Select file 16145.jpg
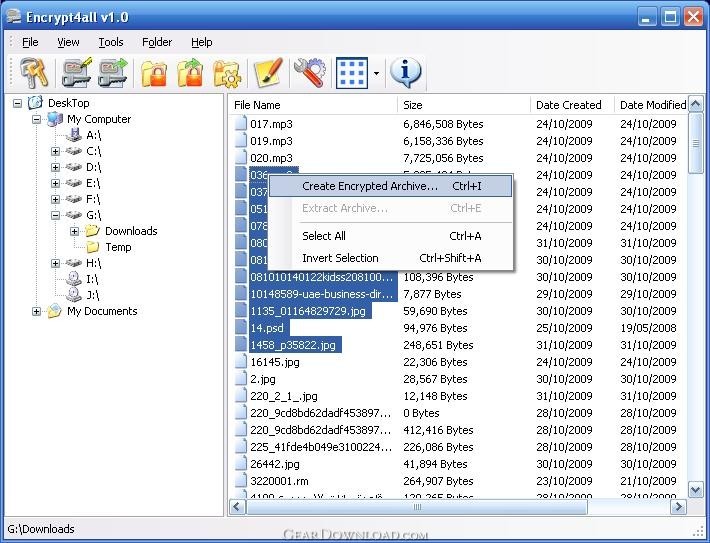The height and width of the screenshot is (543, 710). coord(275,362)
